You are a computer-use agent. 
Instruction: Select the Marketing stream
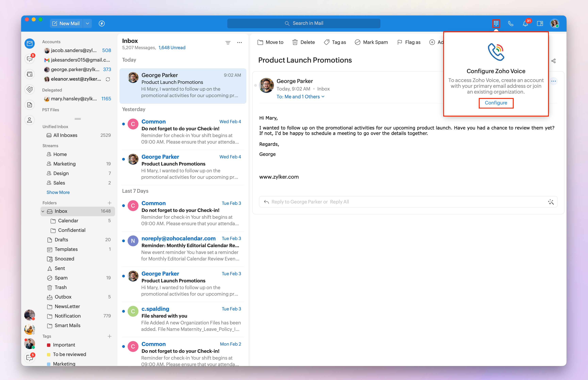click(64, 164)
